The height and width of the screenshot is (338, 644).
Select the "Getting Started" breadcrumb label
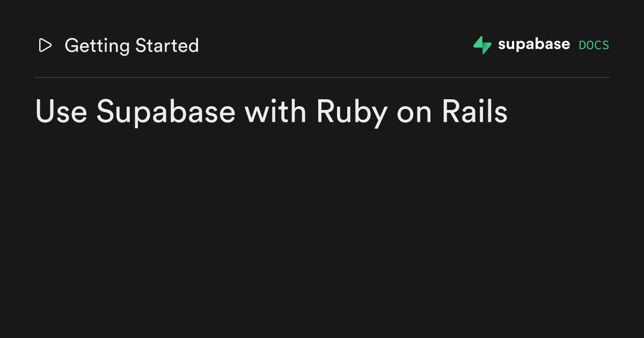[x=131, y=46]
